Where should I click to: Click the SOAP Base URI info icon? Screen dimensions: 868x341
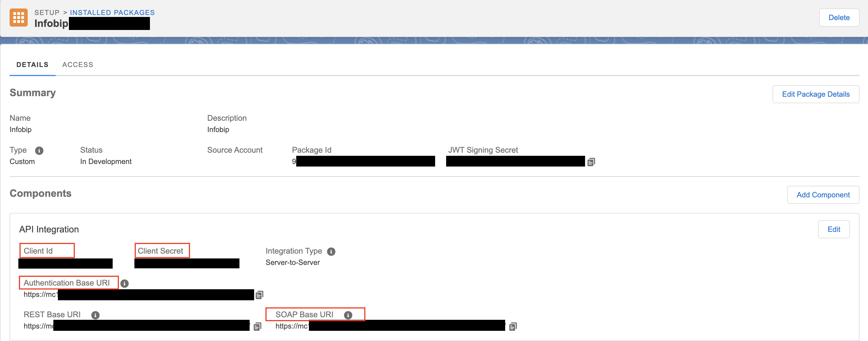[x=348, y=315]
